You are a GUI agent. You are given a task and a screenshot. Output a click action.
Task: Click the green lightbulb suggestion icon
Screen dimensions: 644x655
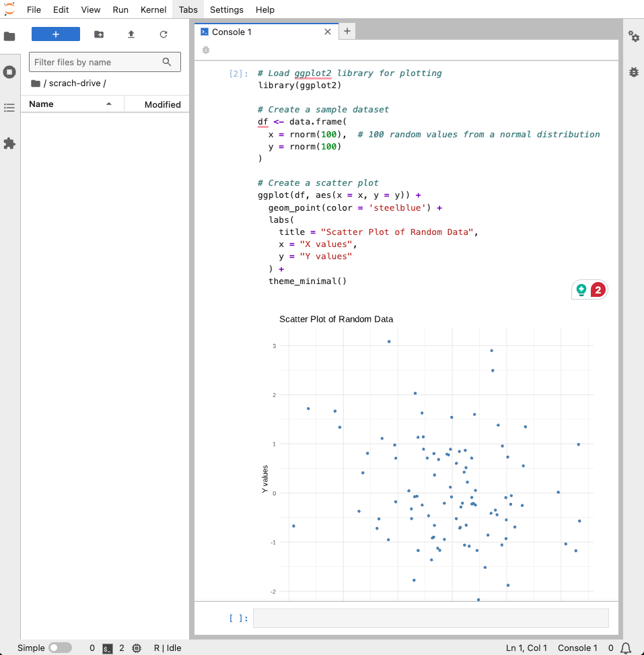click(x=581, y=289)
